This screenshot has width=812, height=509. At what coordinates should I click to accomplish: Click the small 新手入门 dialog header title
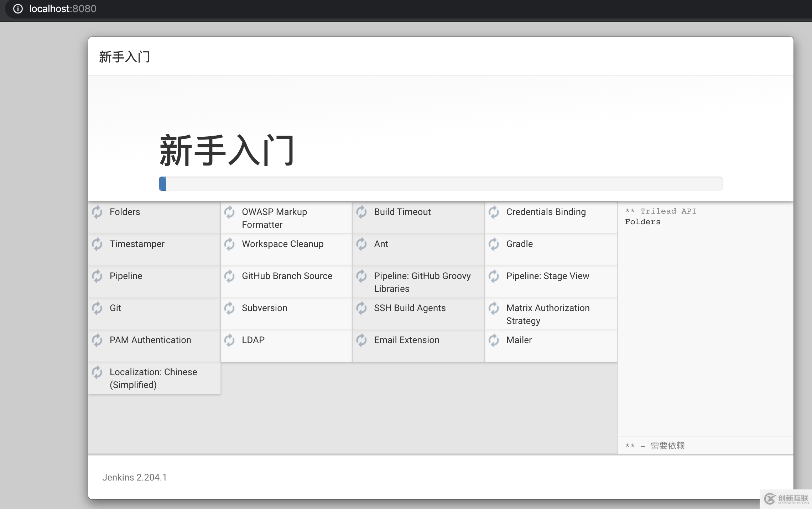125,57
